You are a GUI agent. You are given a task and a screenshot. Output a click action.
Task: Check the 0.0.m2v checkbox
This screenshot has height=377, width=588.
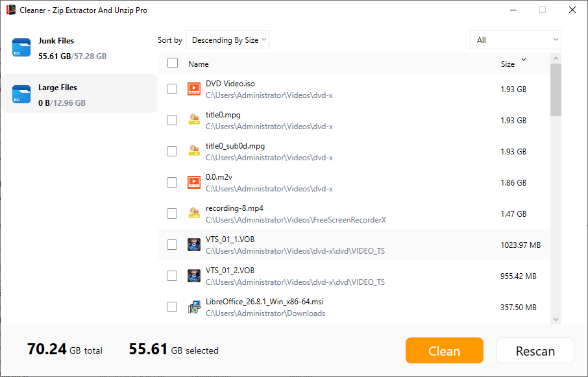tap(172, 182)
